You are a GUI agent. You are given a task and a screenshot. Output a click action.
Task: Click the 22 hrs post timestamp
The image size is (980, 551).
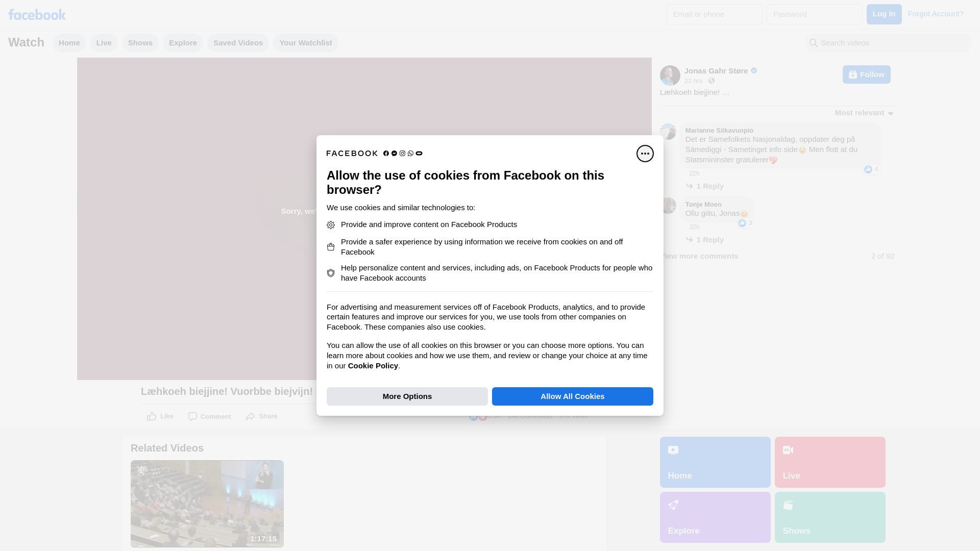coord(694,81)
